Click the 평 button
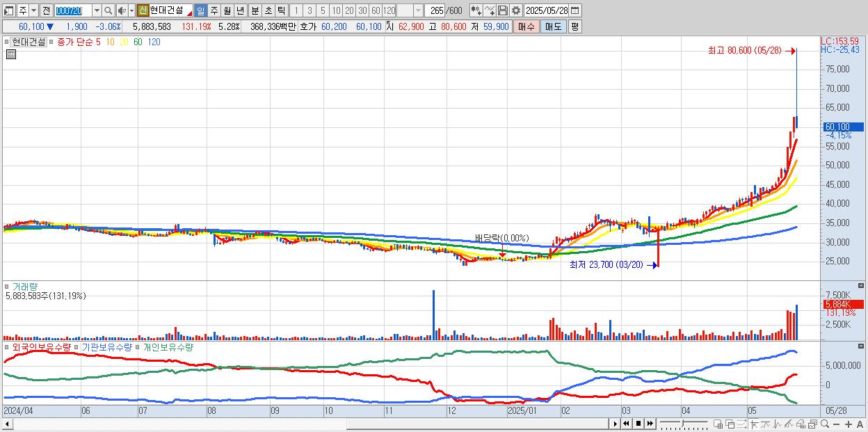 [574, 26]
